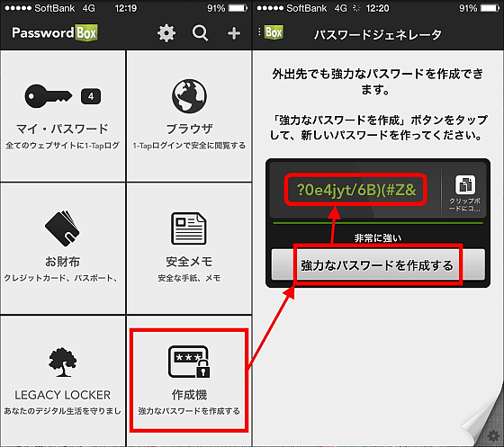Tap the 12:20 clock in right status bar
504x447 pixels.
377,8
